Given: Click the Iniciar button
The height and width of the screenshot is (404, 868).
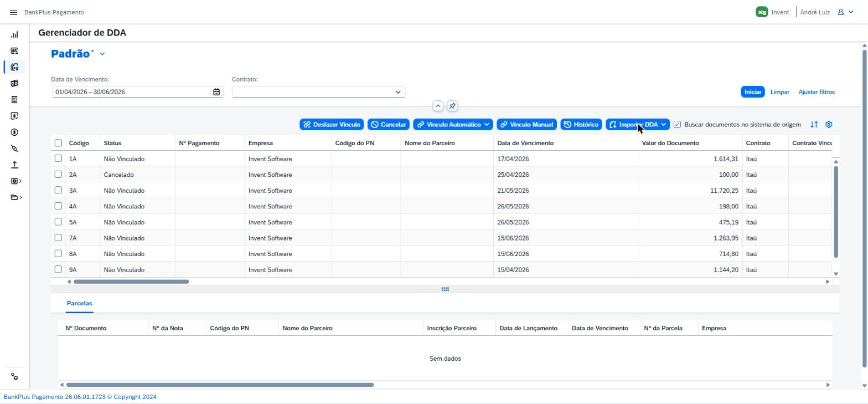Looking at the screenshot, I should pos(753,92).
